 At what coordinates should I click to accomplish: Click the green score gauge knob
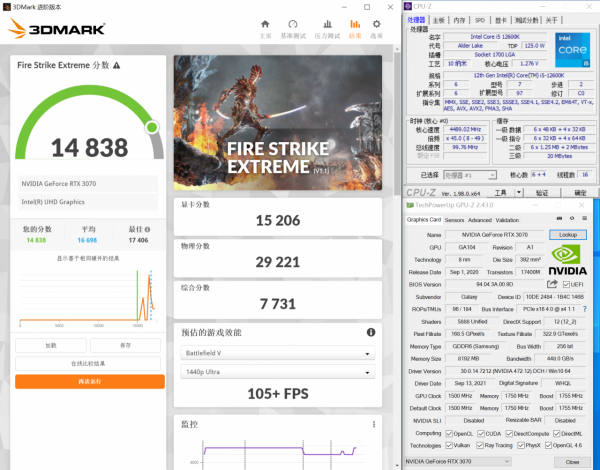pyautogui.click(x=152, y=127)
